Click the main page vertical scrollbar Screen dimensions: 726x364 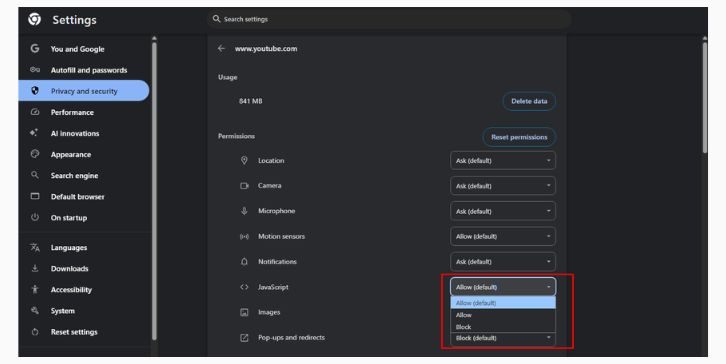click(704, 97)
